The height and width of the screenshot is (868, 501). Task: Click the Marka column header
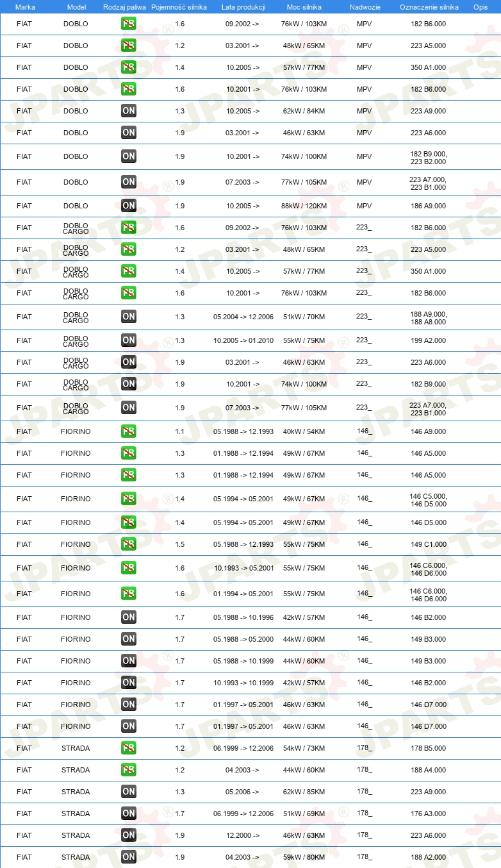tap(25, 7)
